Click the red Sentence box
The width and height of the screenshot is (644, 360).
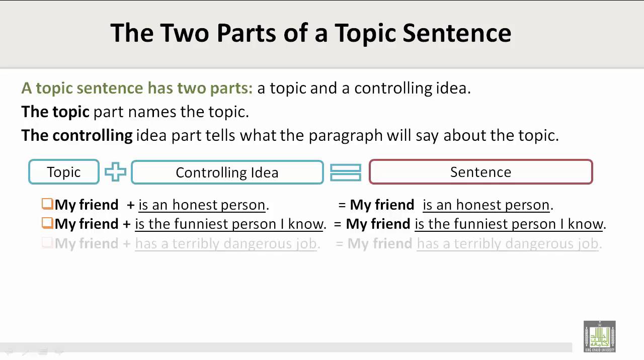tap(480, 172)
